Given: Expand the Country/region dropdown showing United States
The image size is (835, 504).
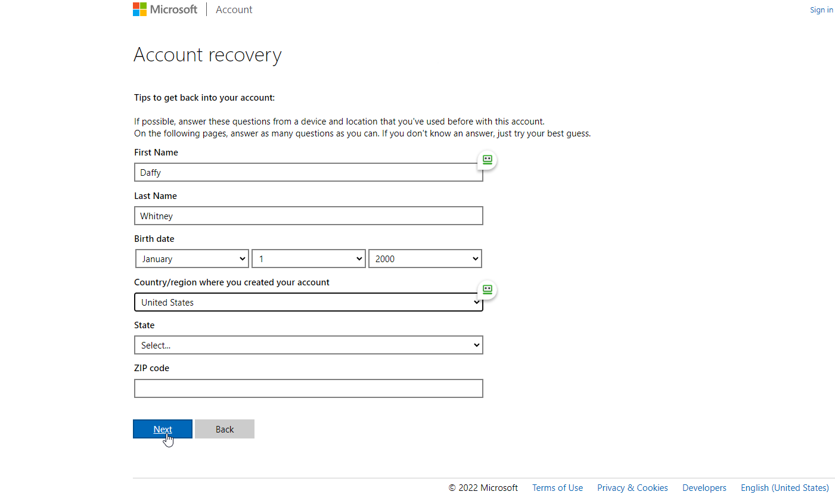Looking at the screenshot, I should 309,302.
